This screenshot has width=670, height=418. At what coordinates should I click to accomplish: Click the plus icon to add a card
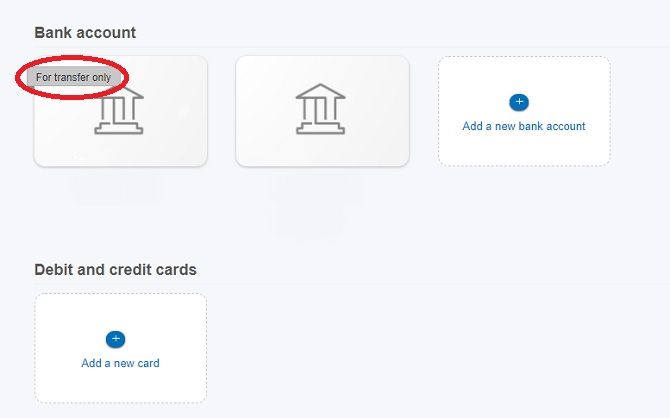[x=115, y=339]
